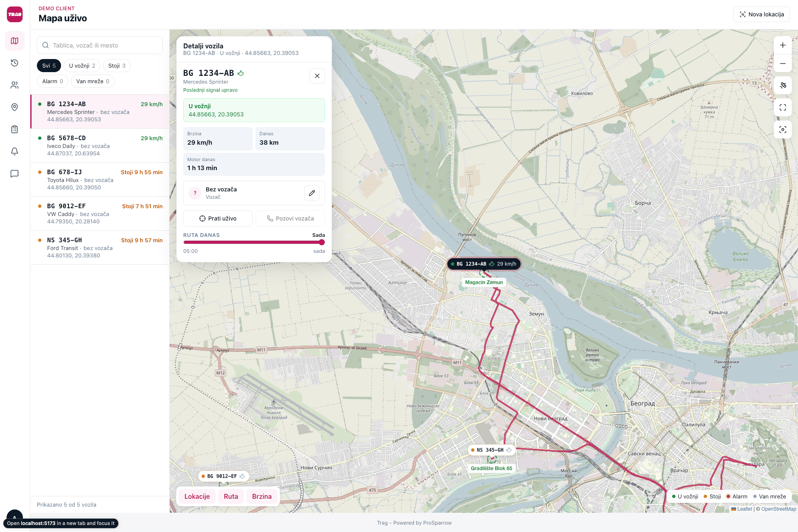
Task: Switch to the Brzina tab
Action: point(262,496)
